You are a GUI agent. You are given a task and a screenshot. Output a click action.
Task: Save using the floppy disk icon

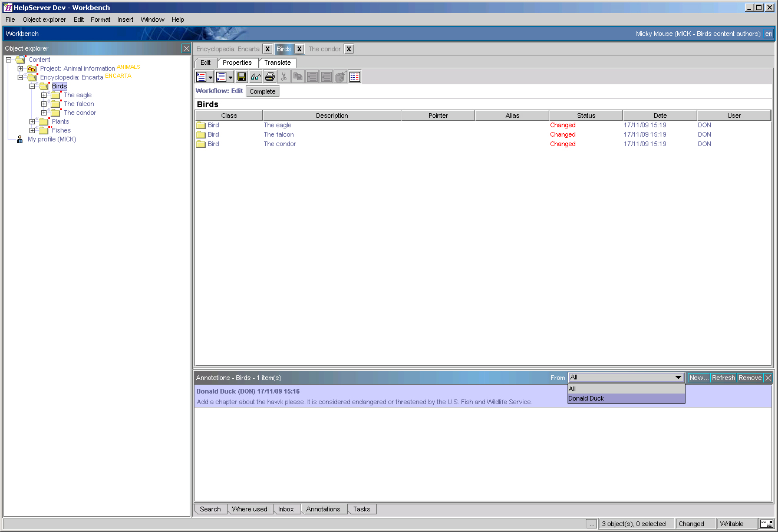point(242,77)
